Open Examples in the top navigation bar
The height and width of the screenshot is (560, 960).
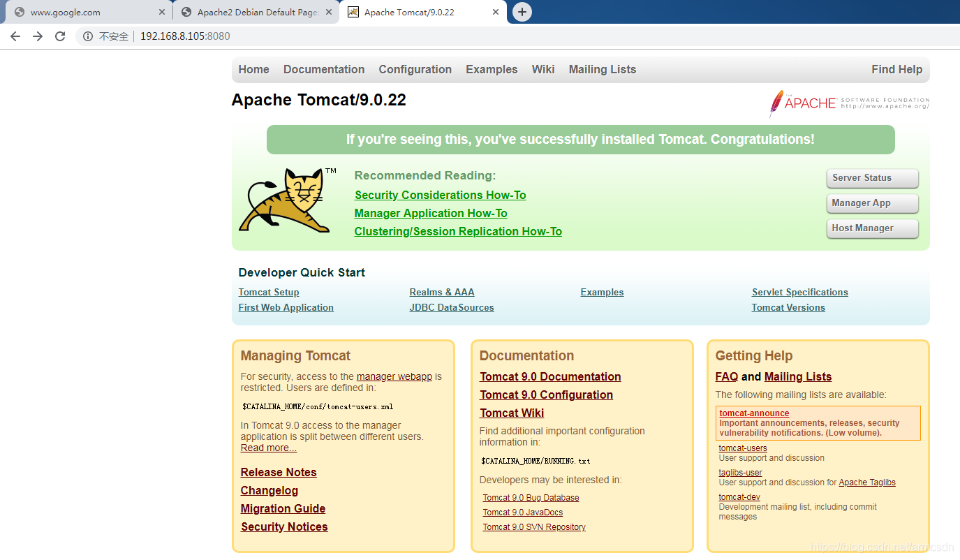pyautogui.click(x=492, y=69)
